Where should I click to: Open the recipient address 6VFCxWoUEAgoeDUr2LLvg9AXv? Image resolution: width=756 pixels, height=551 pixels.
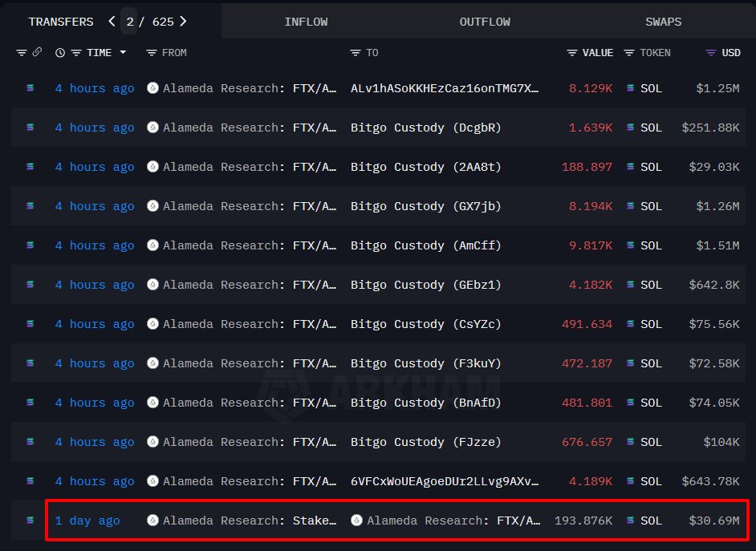(x=445, y=481)
